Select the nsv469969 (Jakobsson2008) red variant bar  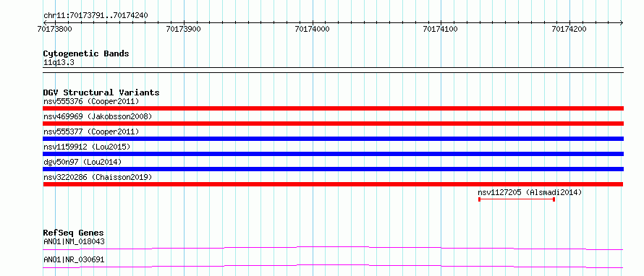point(333,124)
